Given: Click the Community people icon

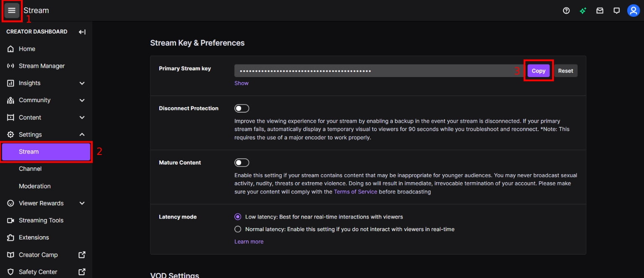Looking at the screenshot, I should [x=11, y=100].
